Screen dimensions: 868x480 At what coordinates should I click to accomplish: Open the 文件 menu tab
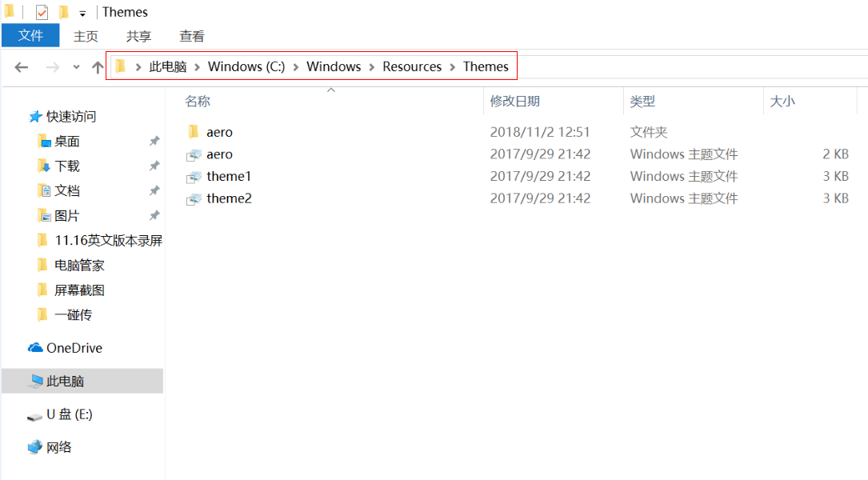30,36
